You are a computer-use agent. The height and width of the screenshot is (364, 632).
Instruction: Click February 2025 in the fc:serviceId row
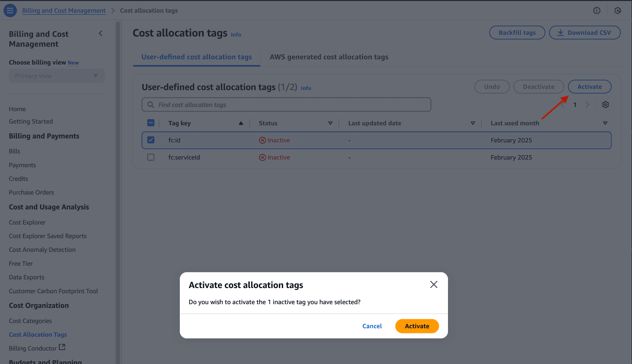(x=511, y=157)
